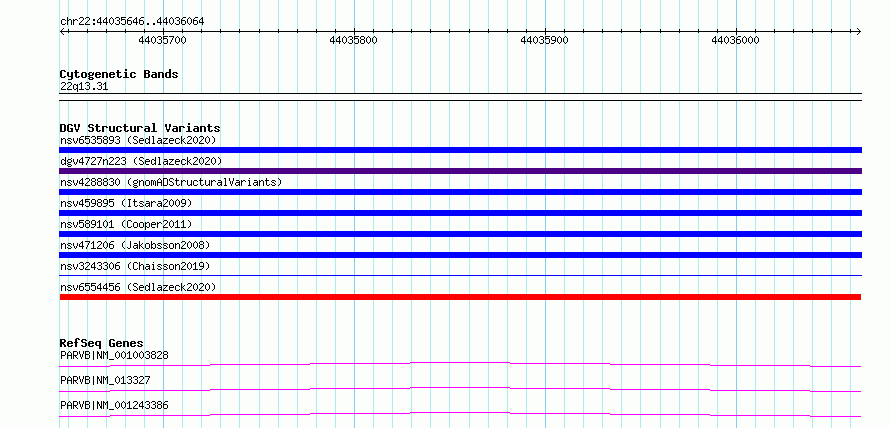Select the DGV Structural Variants track heading

tap(140, 128)
